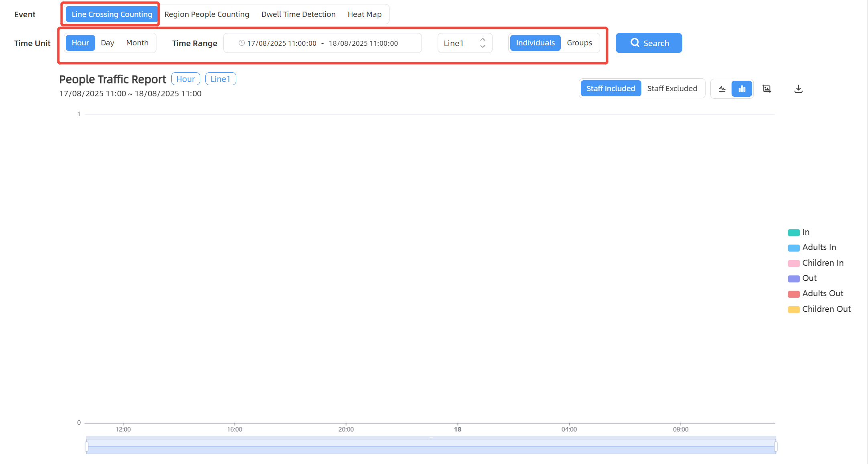Open the Dwell Time Detection tab
The width and height of the screenshot is (868, 464).
point(298,14)
